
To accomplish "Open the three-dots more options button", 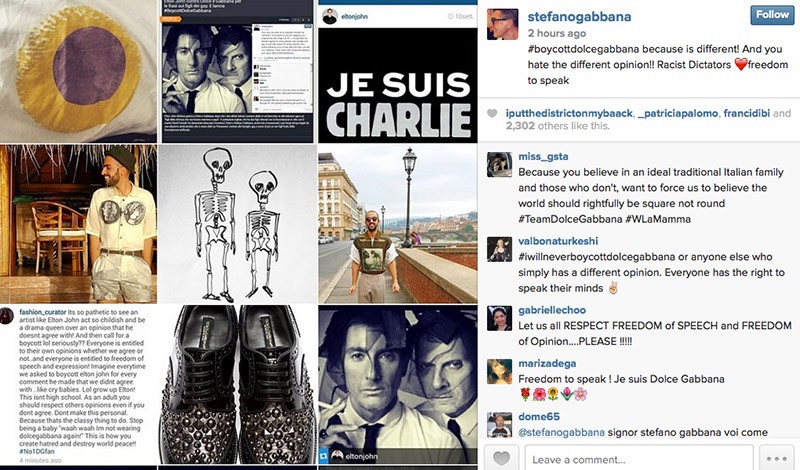I will pos(779,458).
